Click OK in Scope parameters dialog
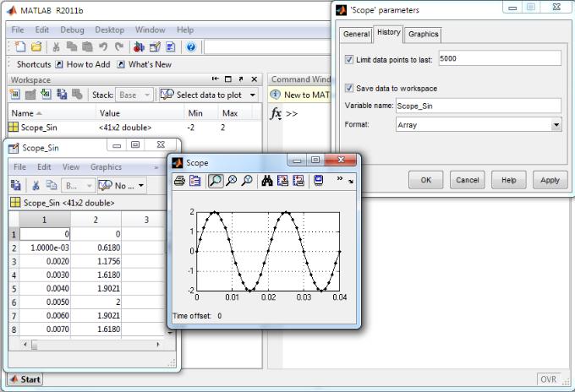Viewport: 575px width, 392px height. click(425, 180)
